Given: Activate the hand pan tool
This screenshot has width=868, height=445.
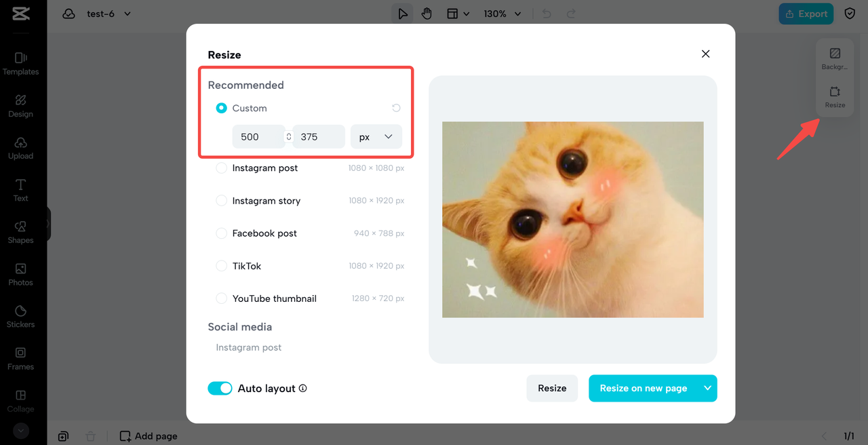Looking at the screenshot, I should [x=427, y=14].
